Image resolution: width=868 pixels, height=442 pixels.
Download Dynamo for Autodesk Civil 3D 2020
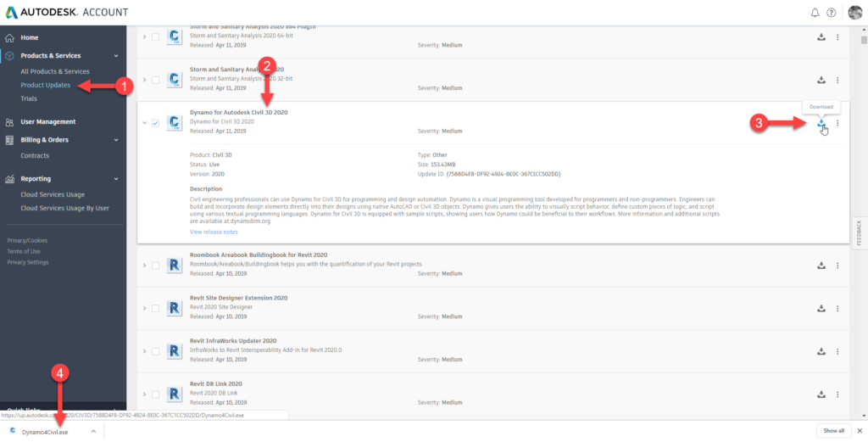coord(821,123)
